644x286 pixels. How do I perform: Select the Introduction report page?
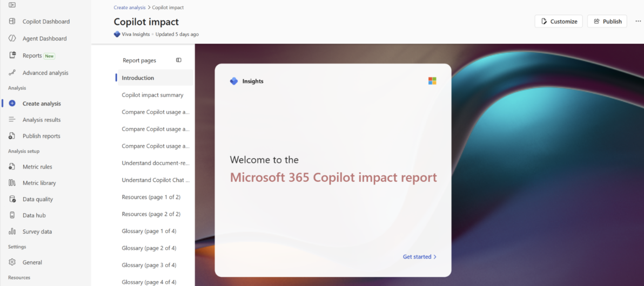155,78
